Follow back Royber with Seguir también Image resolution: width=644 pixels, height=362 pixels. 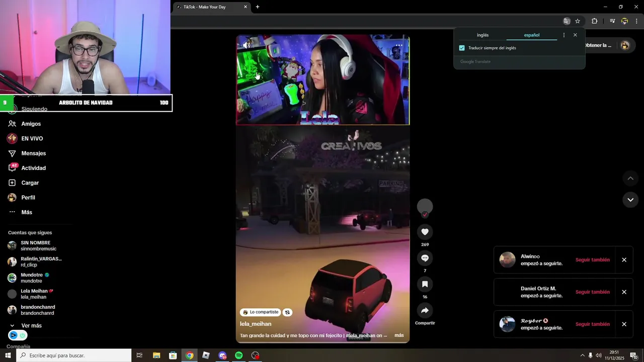pos(593,324)
